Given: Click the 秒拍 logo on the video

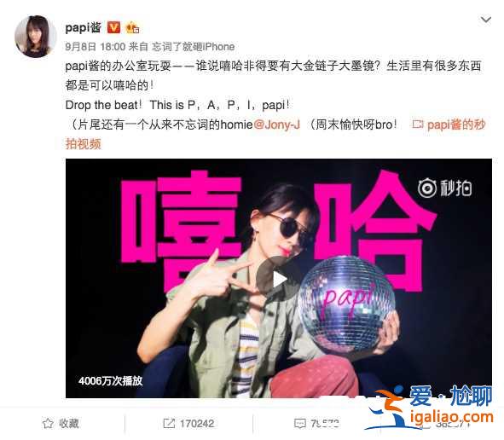Looking at the screenshot, I should [x=445, y=188].
